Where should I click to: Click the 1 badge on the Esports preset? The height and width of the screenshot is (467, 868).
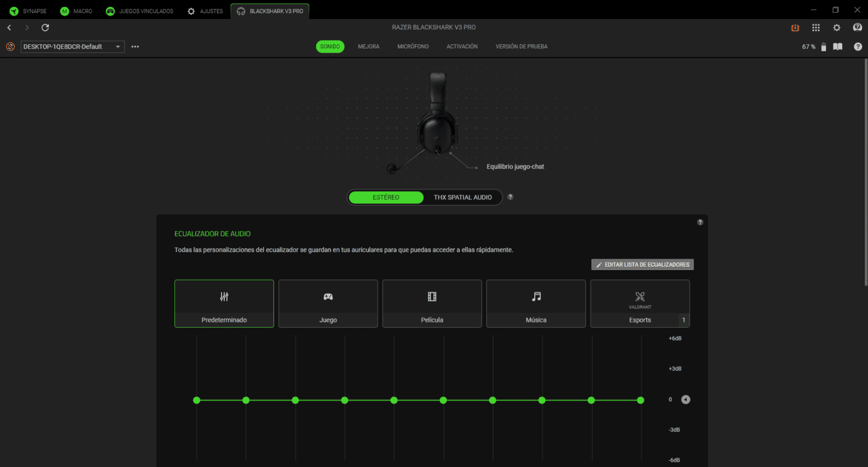pyautogui.click(x=684, y=320)
